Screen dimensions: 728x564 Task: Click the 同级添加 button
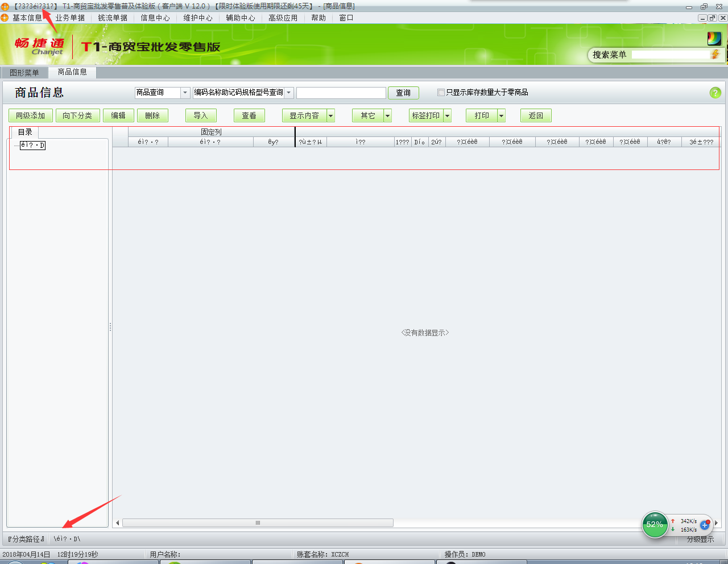pos(31,115)
